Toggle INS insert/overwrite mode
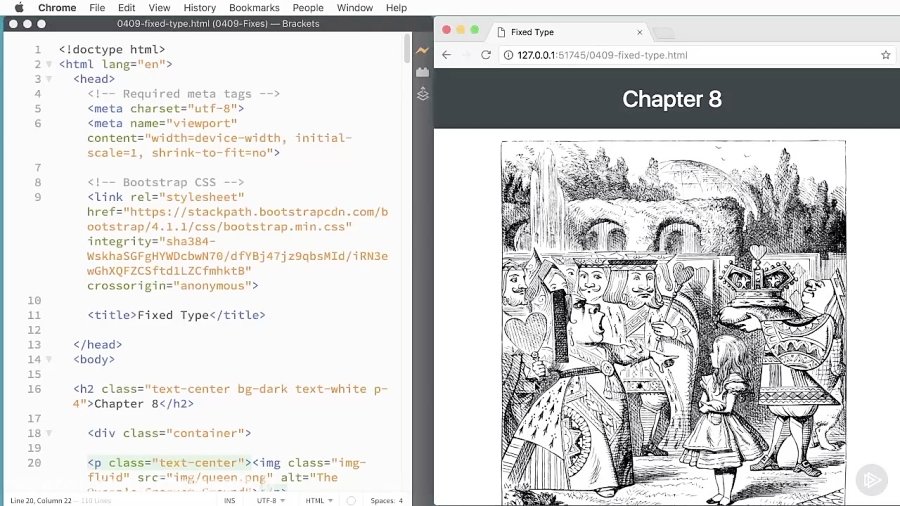Viewport: 900px width, 506px height. point(230,500)
